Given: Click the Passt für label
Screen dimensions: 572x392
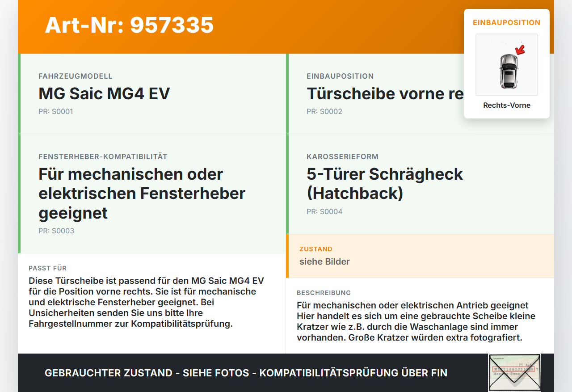Looking at the screenshot, I should point(47,268).
